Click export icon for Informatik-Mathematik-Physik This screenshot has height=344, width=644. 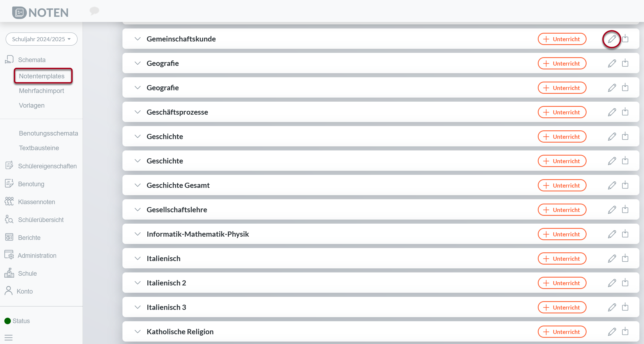(x=625, y=234)
